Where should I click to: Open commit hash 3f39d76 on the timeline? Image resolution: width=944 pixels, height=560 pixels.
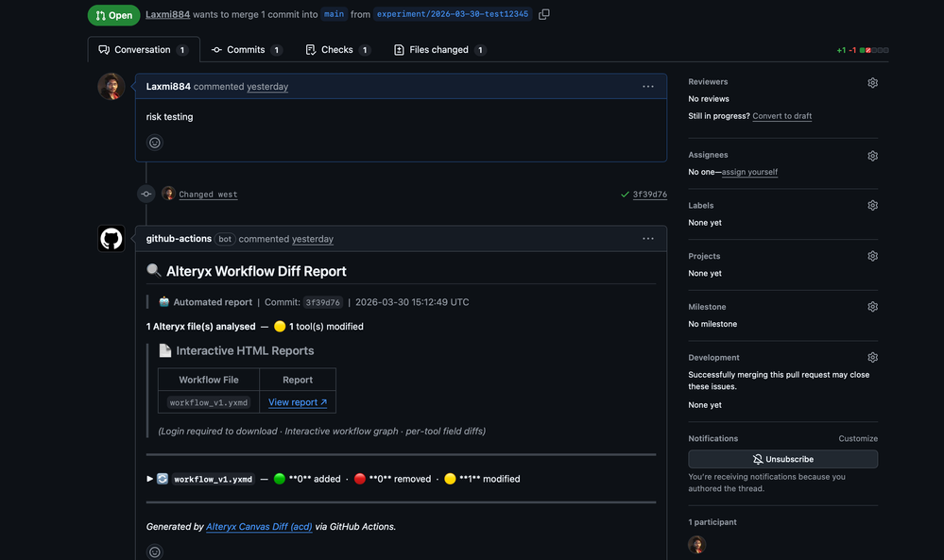[649, 195]
